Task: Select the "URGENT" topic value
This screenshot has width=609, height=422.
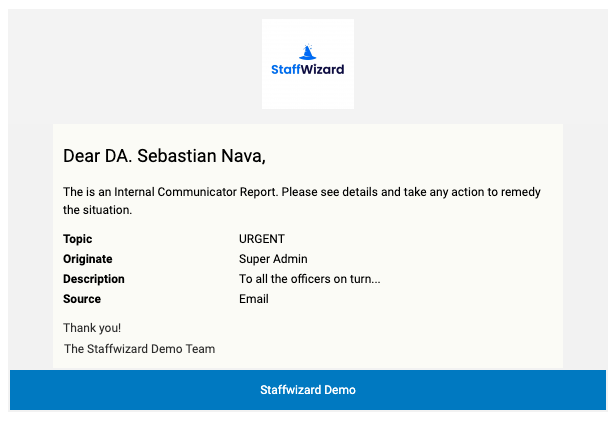Action: click(x=262, y=239)
